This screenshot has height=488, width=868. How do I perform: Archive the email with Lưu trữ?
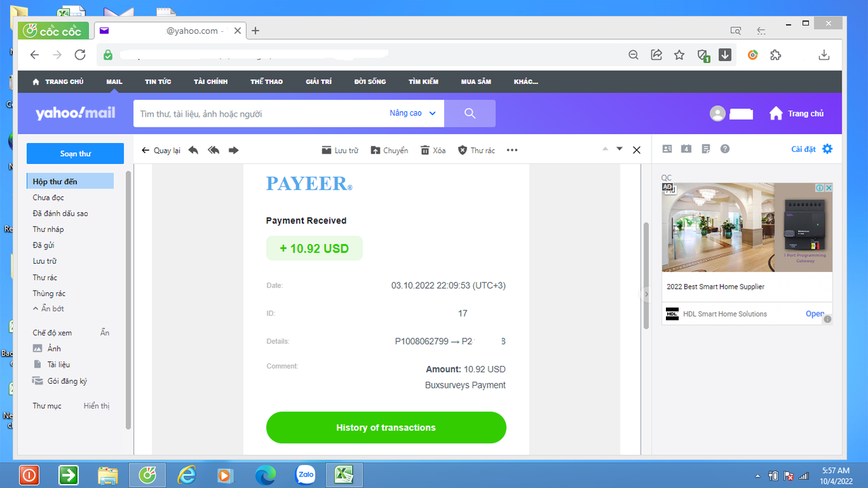340,150
